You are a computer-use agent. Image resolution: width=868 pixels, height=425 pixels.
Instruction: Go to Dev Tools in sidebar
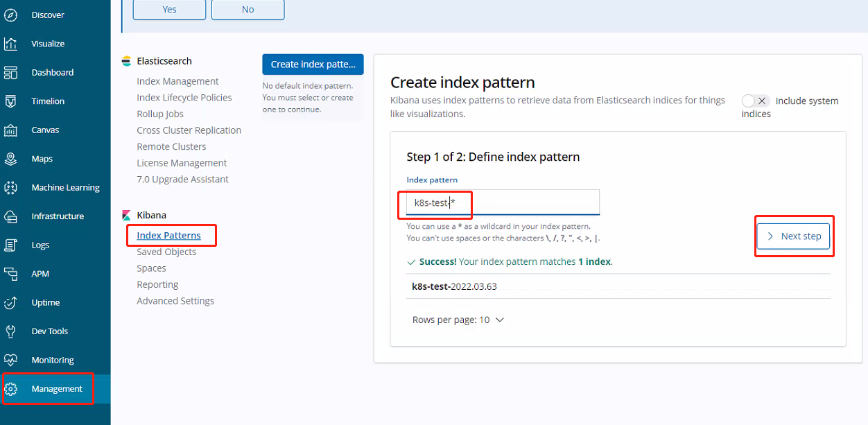click(49, 331)
